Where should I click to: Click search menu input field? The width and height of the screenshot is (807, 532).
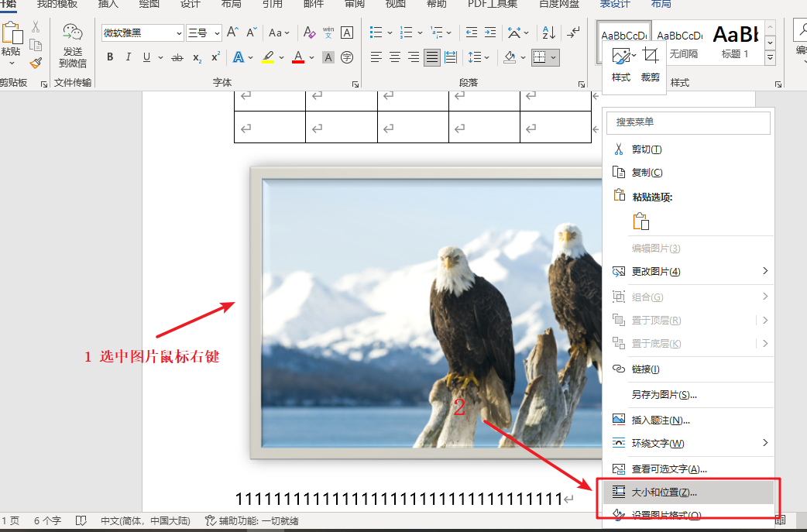point(689,122)
